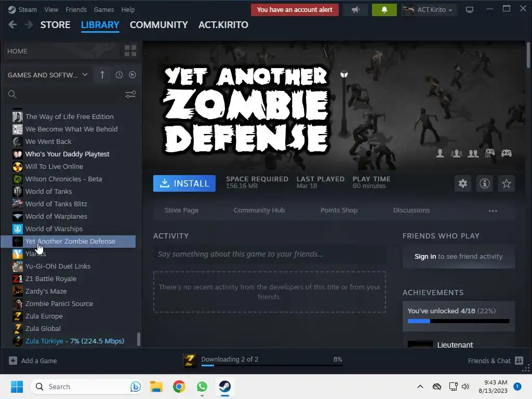Viewport: 532px width, 399px height.
Task: Open the Points Shop link
Action: (x=339, y=210)
